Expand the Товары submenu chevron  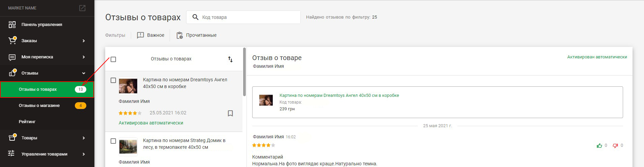pos(84,138)
